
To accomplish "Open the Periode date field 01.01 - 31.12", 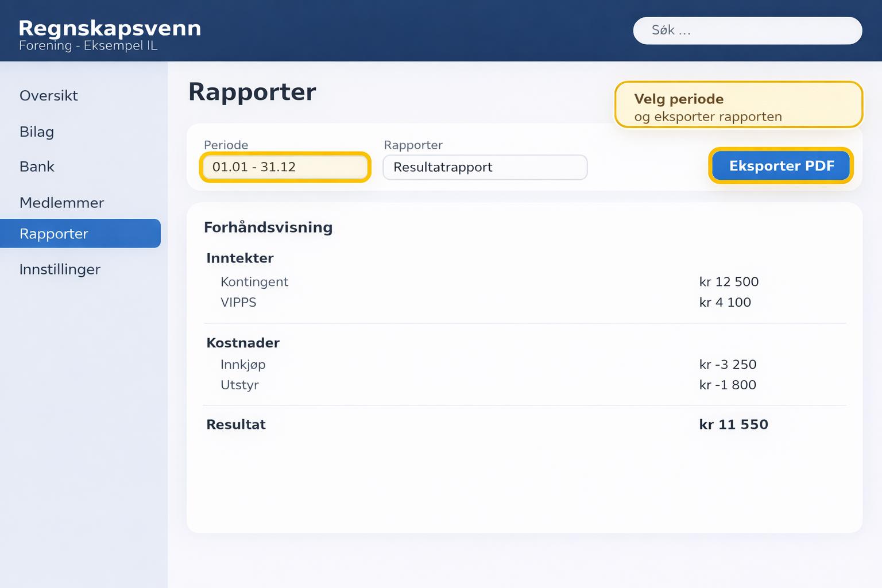I will click(x=284, y=167).
